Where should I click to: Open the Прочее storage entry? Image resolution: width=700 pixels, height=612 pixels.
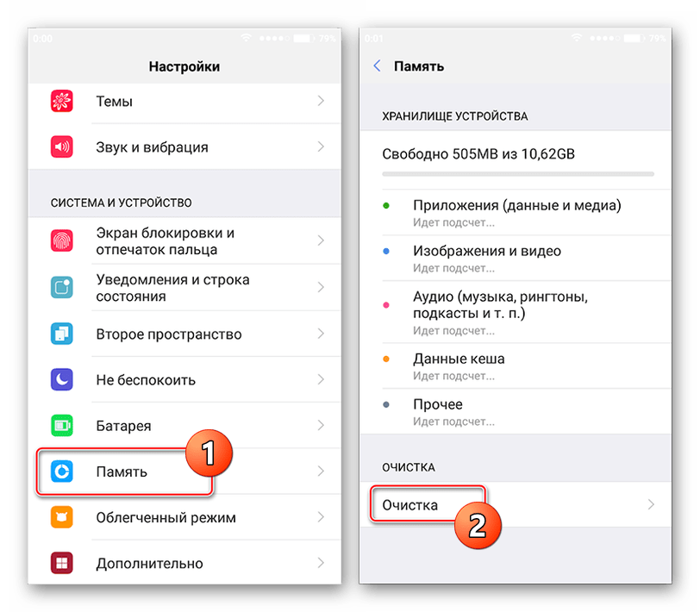coord(516,411)
